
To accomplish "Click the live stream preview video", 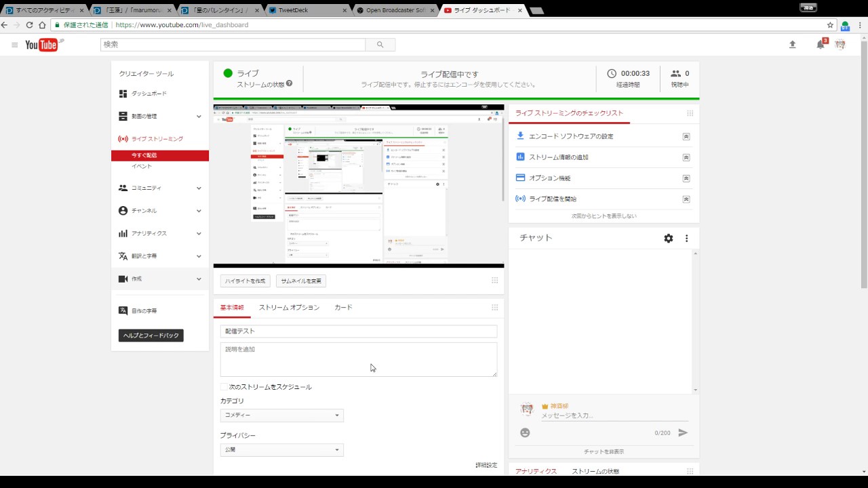I will pyautogui.click(x=359, y=186).
